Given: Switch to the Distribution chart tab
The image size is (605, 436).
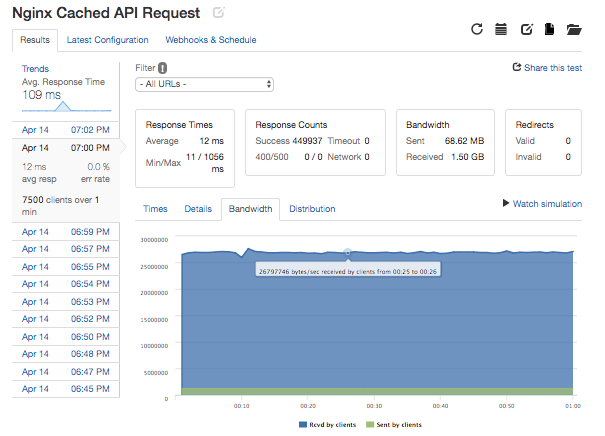Looking at the screenshot, I should pos(312,209).
